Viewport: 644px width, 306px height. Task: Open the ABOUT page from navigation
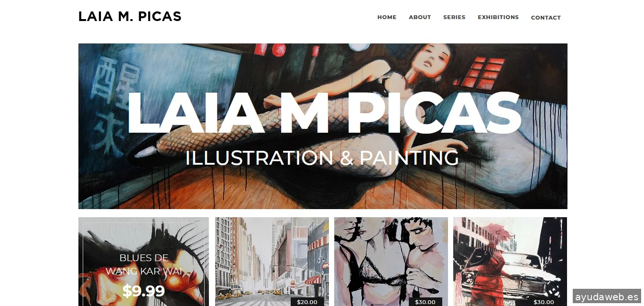tap(420, 17)
